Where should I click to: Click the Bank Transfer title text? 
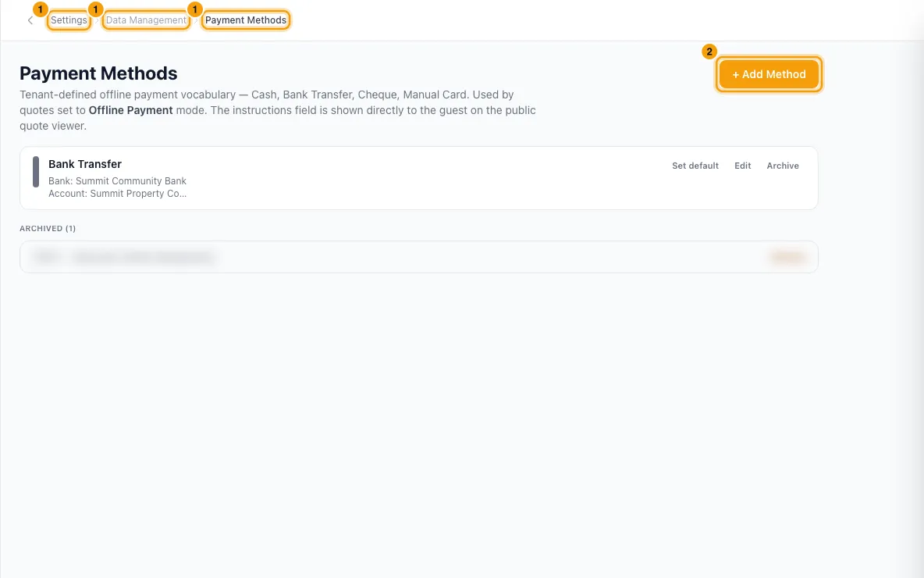(x=85, y=164)
